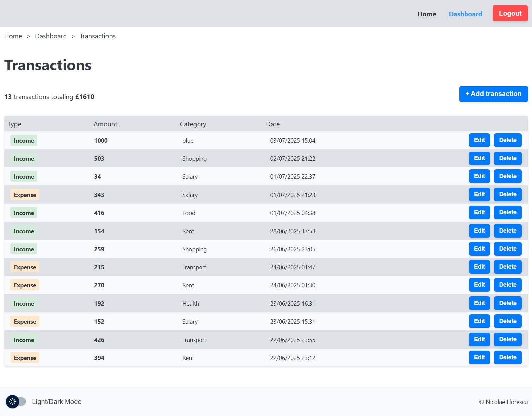Go to Dashboard in the top navigation
Image resolution: width=532 pixels, height=416 pixels.
[x=465, y=14]
